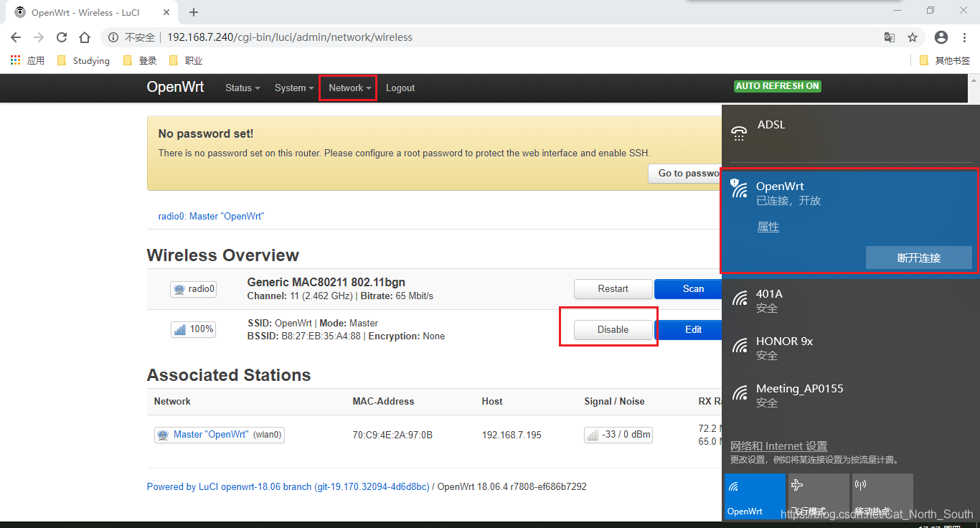Screen dimensions: 980x528
Task: Toggle the mobile hotspot tile
Action: click(882, 496)
